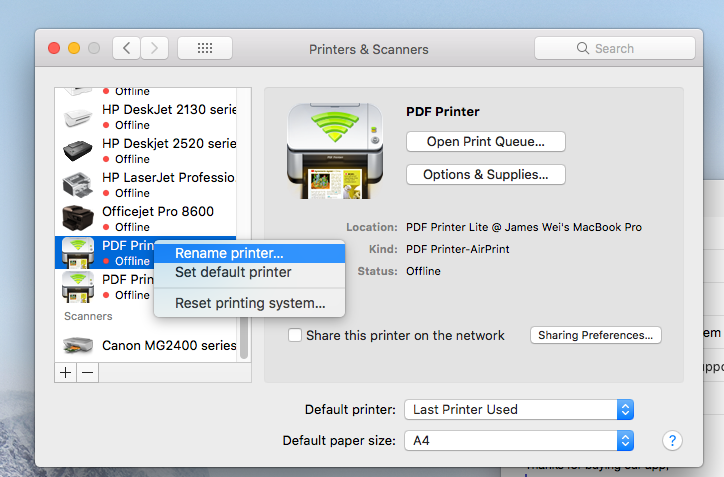Viewport: 724px width, 477px height.
Task: Click the Canon MG2400 series scanner icon
Action: click(78, 345)
